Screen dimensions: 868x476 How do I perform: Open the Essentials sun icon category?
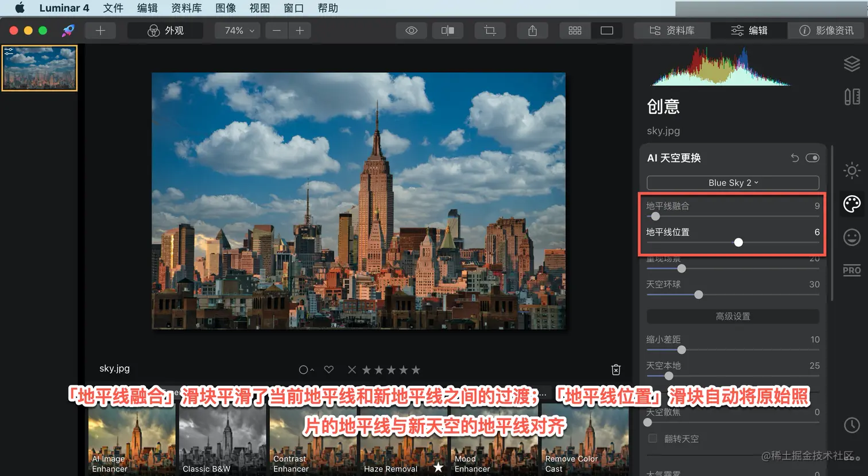852,171
